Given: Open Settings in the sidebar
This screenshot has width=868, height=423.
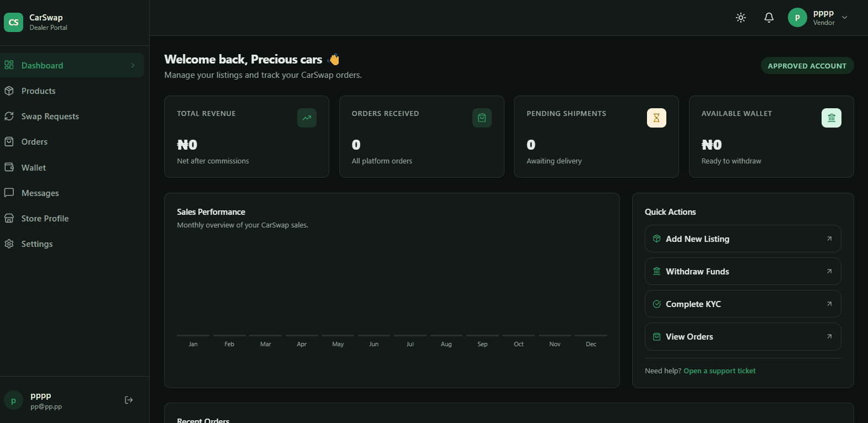Looking at the screenshot, I should pos(72,244).
